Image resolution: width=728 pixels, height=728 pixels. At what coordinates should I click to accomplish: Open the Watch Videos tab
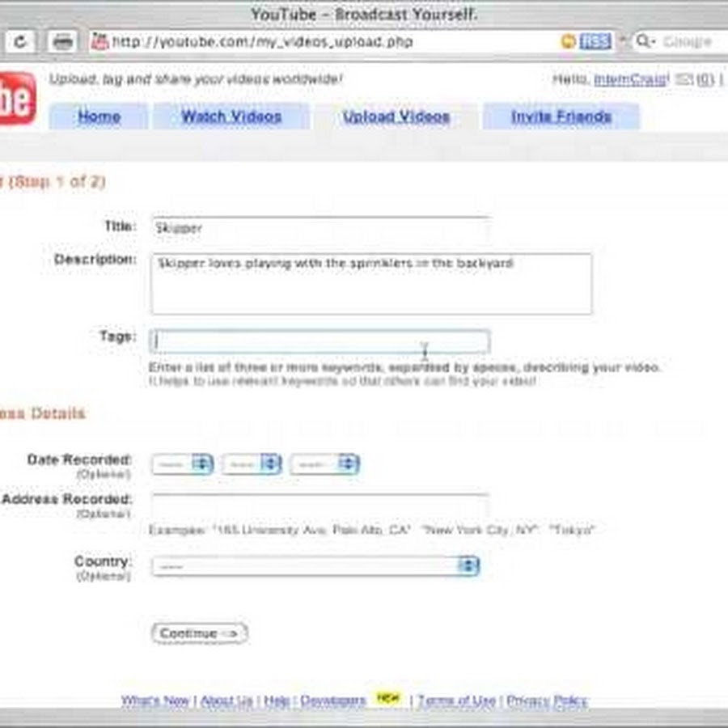pyautogui.click(x=231, y=116)
